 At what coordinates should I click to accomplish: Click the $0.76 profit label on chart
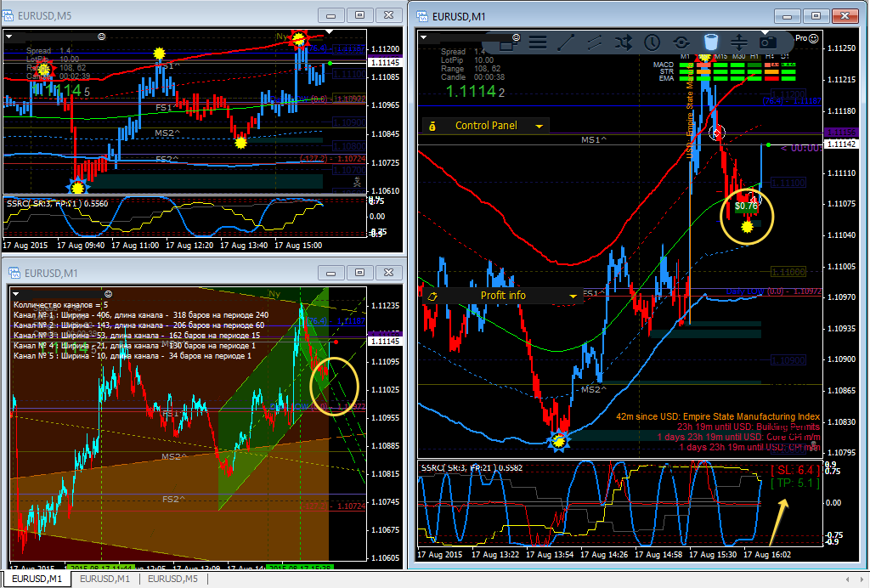click(746, 206)
